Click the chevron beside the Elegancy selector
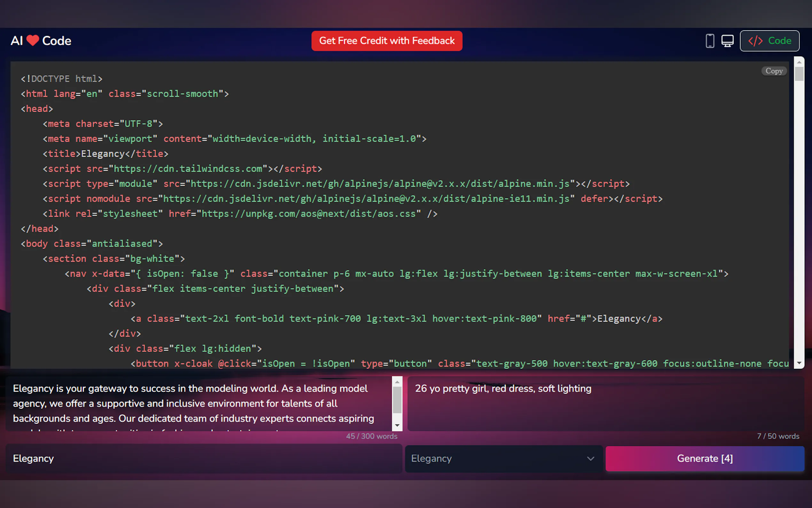 point(590,459)
